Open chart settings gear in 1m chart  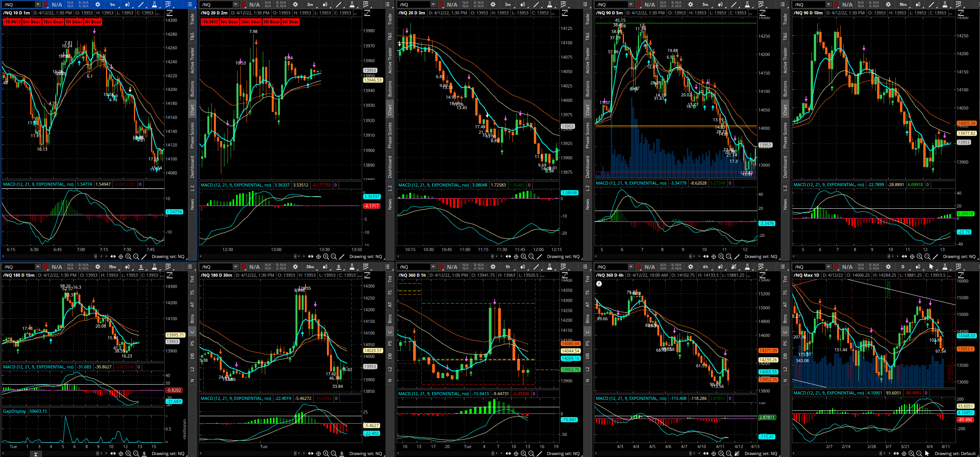coord(98,5)
